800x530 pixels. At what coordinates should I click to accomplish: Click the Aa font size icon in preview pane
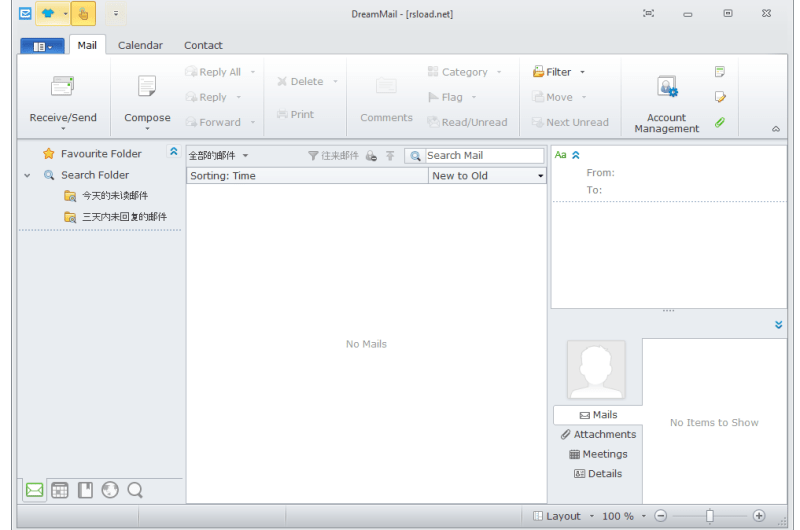[560, 155]
